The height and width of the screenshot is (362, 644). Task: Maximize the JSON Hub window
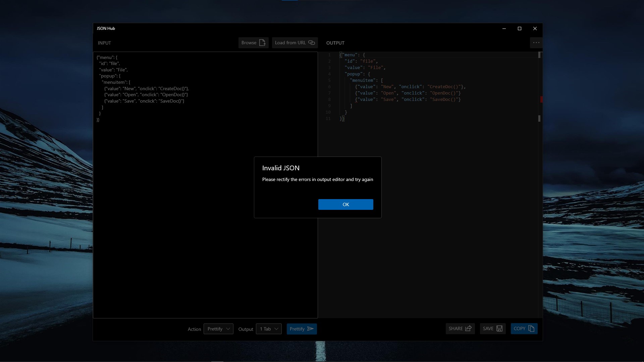(520, 28)
